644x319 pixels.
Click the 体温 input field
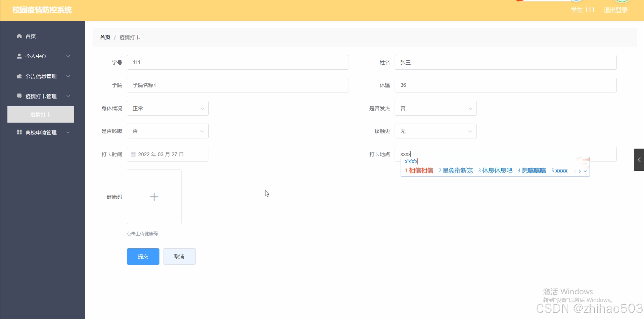[x=505, y=85]
